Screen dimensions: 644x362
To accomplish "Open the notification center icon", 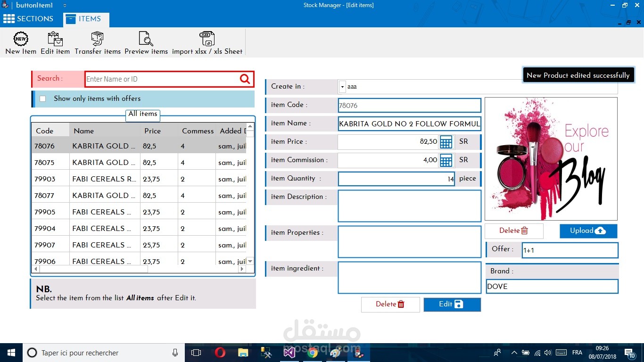I will [x=630, y=353].
